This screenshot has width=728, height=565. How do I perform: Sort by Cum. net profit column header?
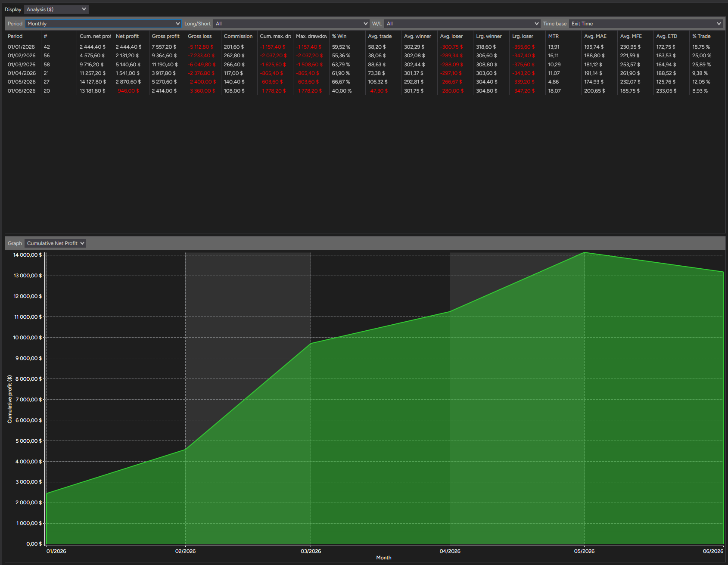[x=95, y=36]
